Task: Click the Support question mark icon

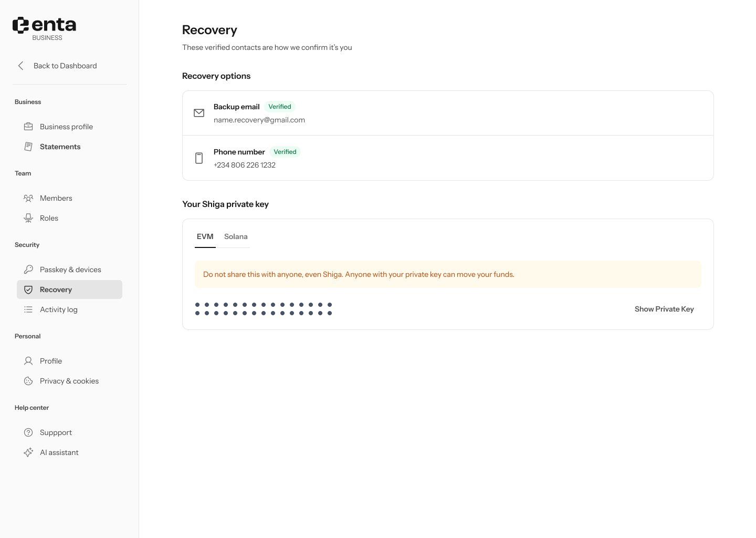Action: point(28,432)
